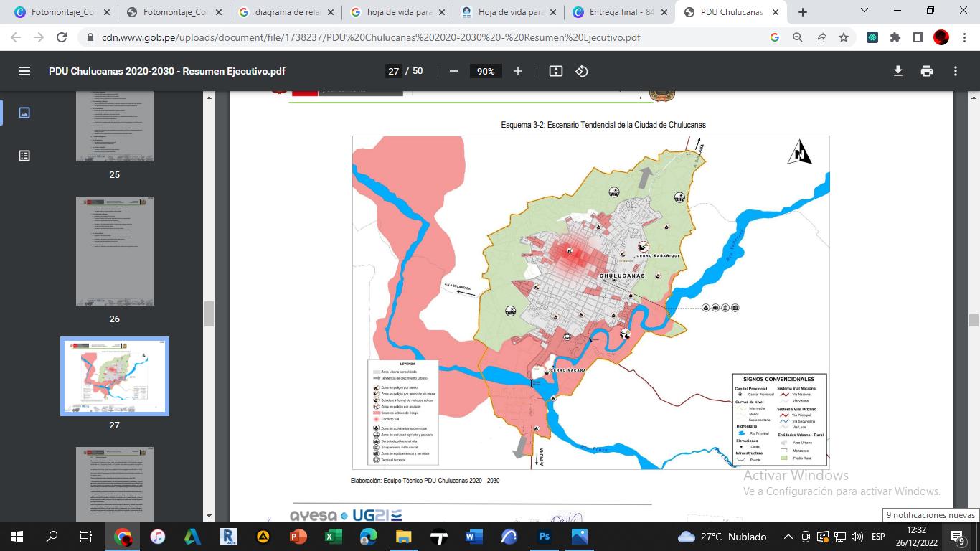Edit the 90% zoom level field

coord(486,71)
